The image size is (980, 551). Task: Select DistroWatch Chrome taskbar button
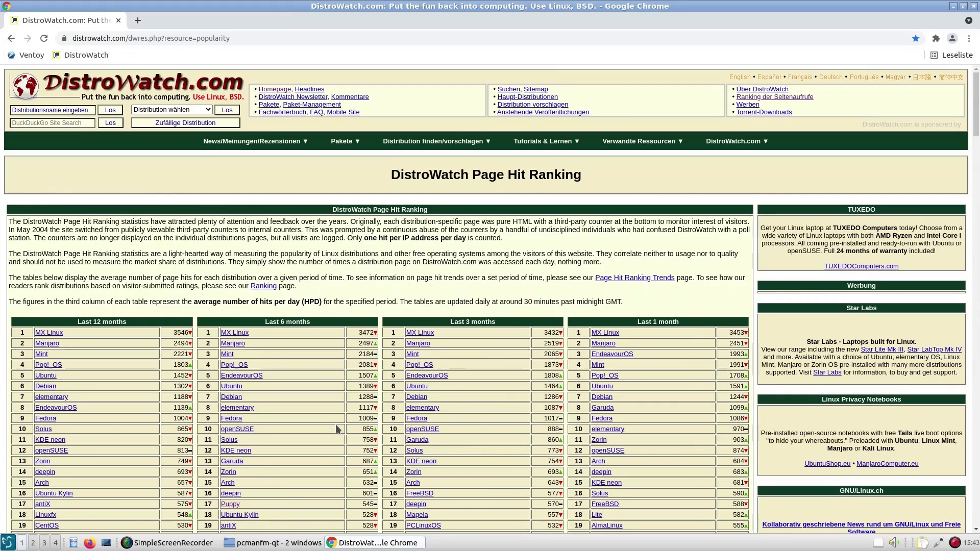click(375, 543)
